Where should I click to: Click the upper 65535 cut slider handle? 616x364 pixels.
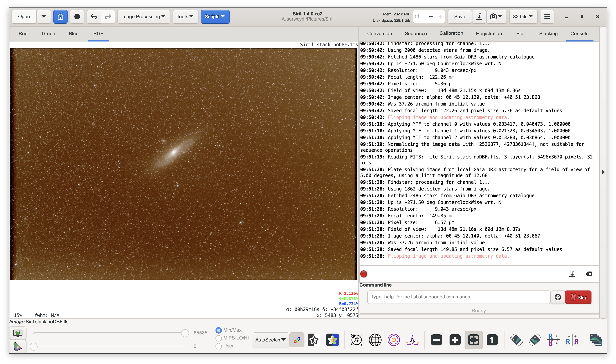coord(185,333)
